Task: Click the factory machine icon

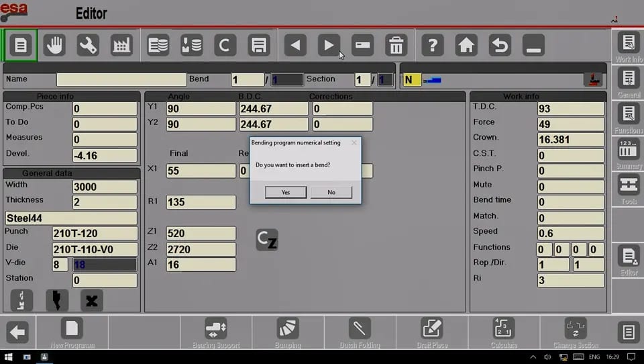Action: (121, 45)
